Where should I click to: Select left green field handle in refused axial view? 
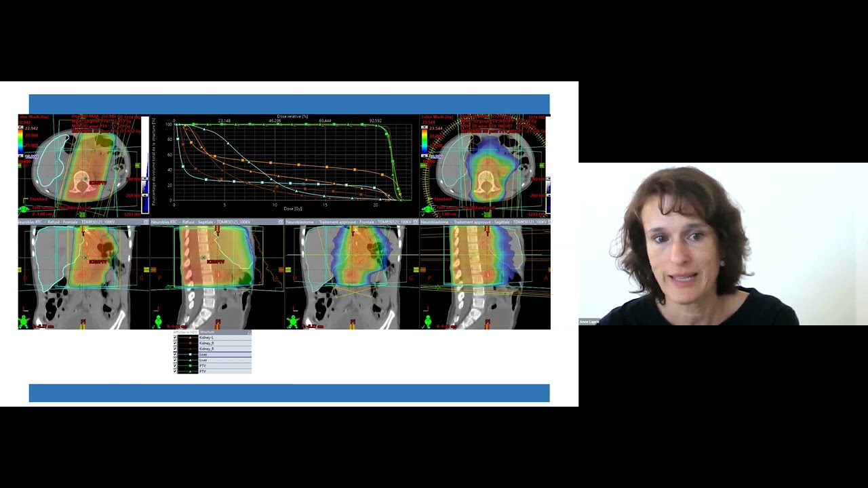[20, 165]
